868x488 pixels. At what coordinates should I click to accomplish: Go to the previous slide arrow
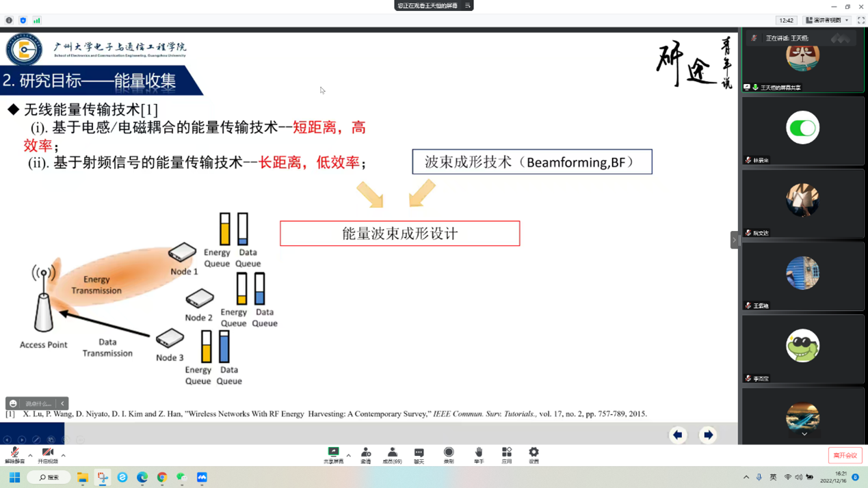pos(678,435)
